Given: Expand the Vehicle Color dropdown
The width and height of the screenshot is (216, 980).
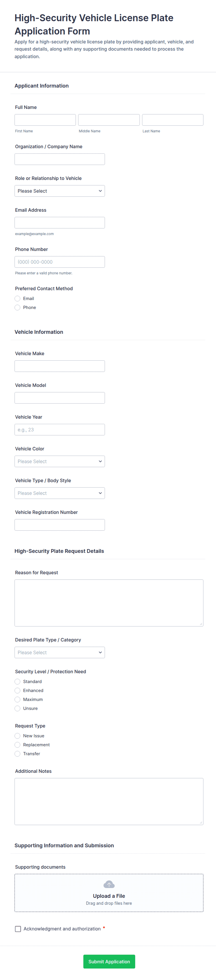Looking at the screenshot, I should pos(60,461).
